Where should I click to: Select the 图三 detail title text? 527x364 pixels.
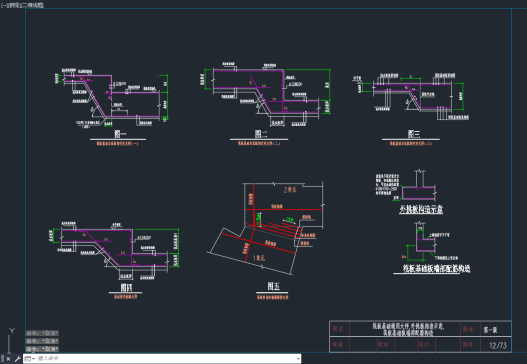[414, 134]
